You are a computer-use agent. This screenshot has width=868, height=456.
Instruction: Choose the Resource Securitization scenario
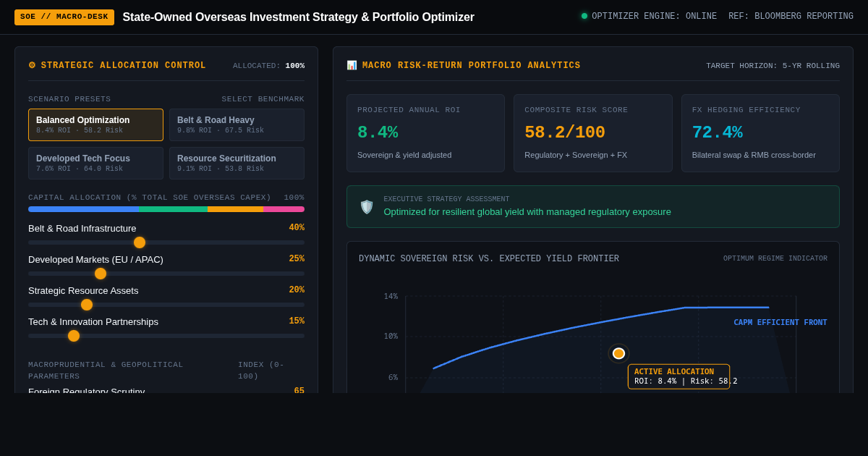237,163
